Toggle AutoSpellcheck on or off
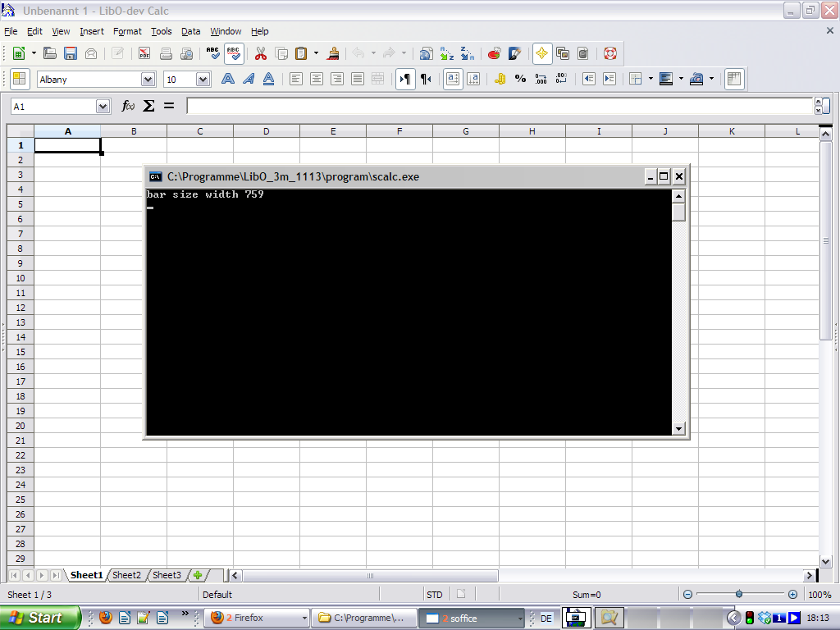Image resolution: width=840 pixels, height=630 pixels. click(234, 53)
